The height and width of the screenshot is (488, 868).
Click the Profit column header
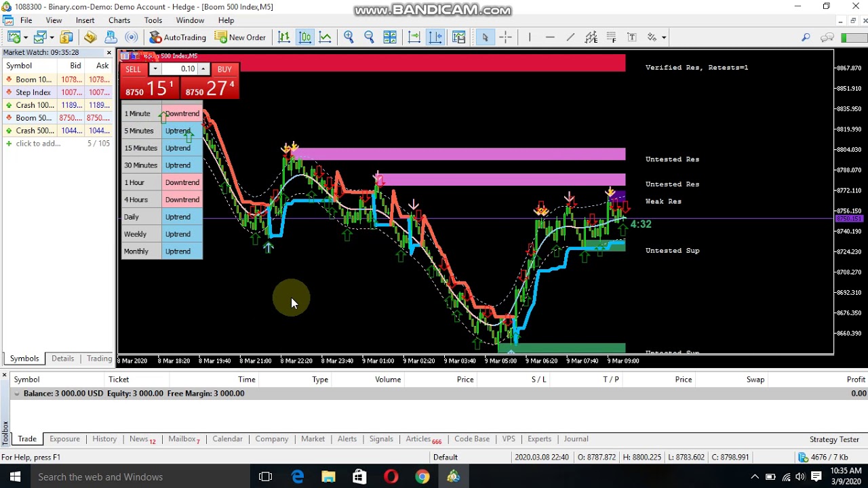[x=856, y=380]
